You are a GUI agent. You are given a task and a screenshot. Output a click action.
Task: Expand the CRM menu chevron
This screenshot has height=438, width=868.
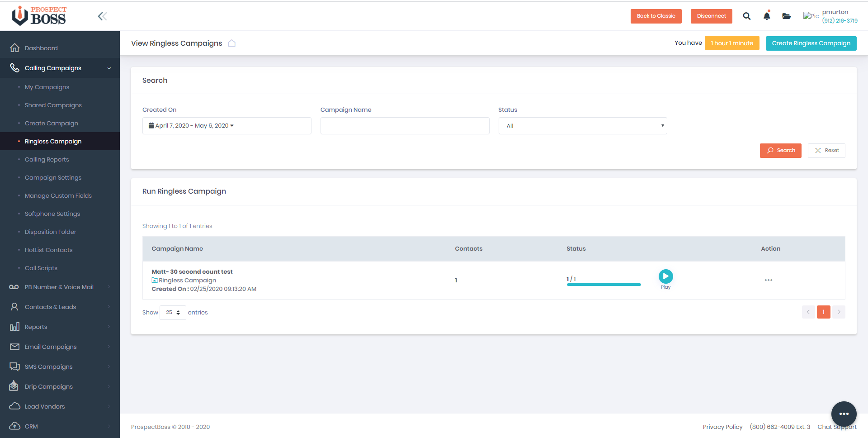coord(109,426)
